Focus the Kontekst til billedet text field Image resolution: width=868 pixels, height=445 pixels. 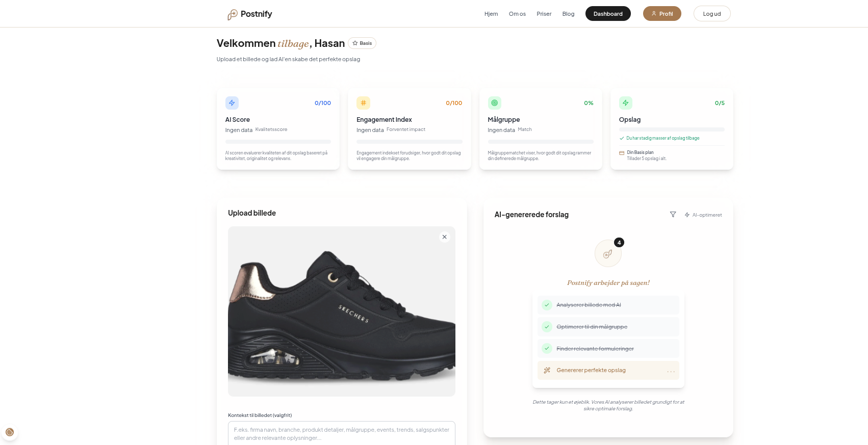tap(342, 434)
